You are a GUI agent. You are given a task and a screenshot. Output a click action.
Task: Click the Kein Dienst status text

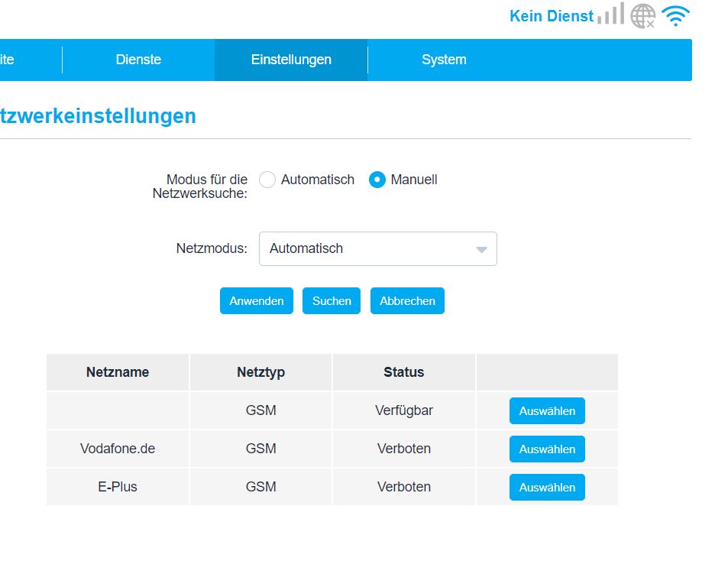[x=551, y=16]
